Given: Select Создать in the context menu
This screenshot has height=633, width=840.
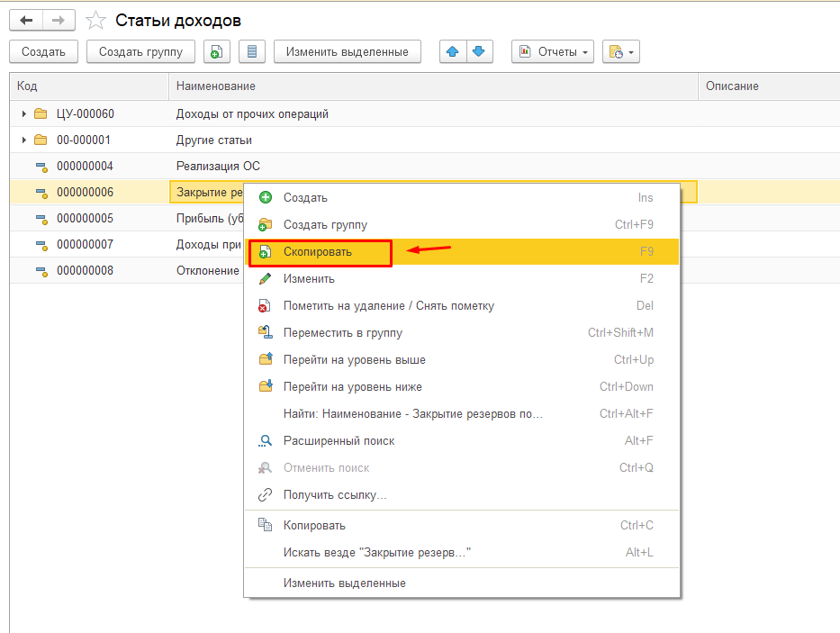Looking at the screenshot, I should click(462, 198).
